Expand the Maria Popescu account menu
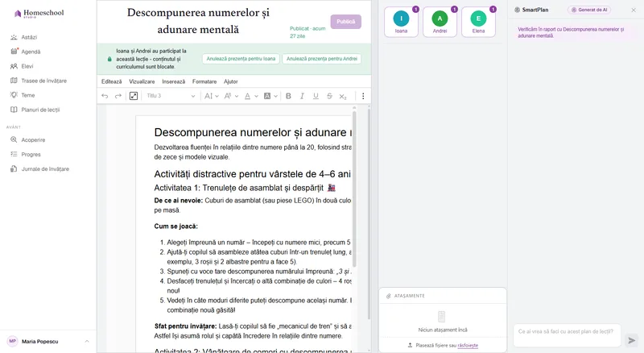This screenshot has width=644, height=353. pos(87,341)
